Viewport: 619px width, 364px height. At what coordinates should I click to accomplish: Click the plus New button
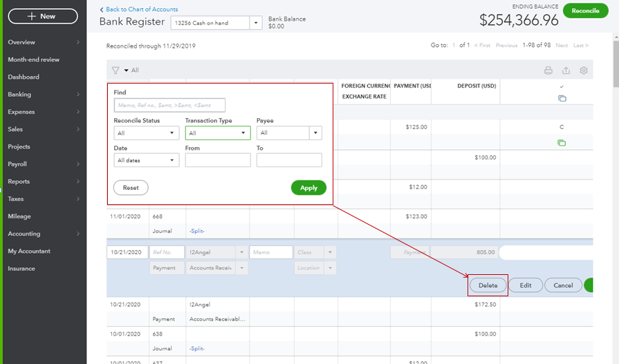point(43,16)
